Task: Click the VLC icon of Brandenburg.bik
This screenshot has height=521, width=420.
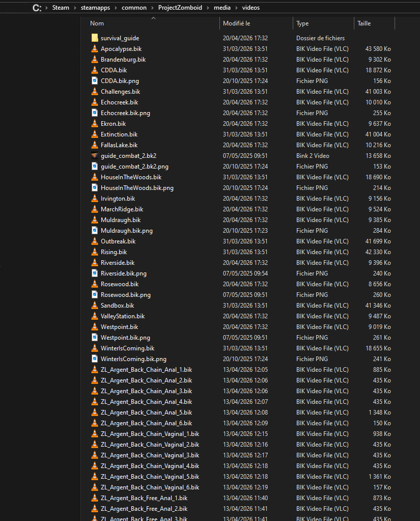Action: pyautogui.click(x=95, y=60)
